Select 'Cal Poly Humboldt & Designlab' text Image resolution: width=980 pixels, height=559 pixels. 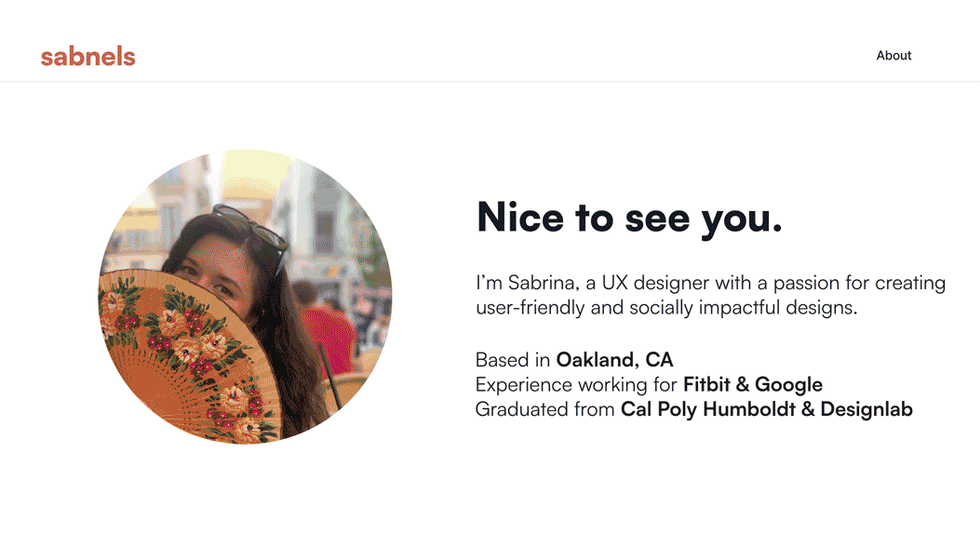pyautogui.click(x=767, y=409)
